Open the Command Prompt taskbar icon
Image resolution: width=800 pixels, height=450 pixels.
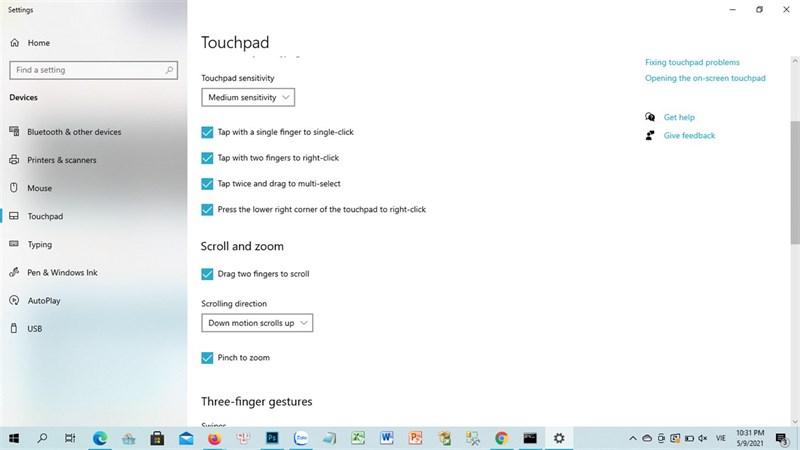[530, 438]
